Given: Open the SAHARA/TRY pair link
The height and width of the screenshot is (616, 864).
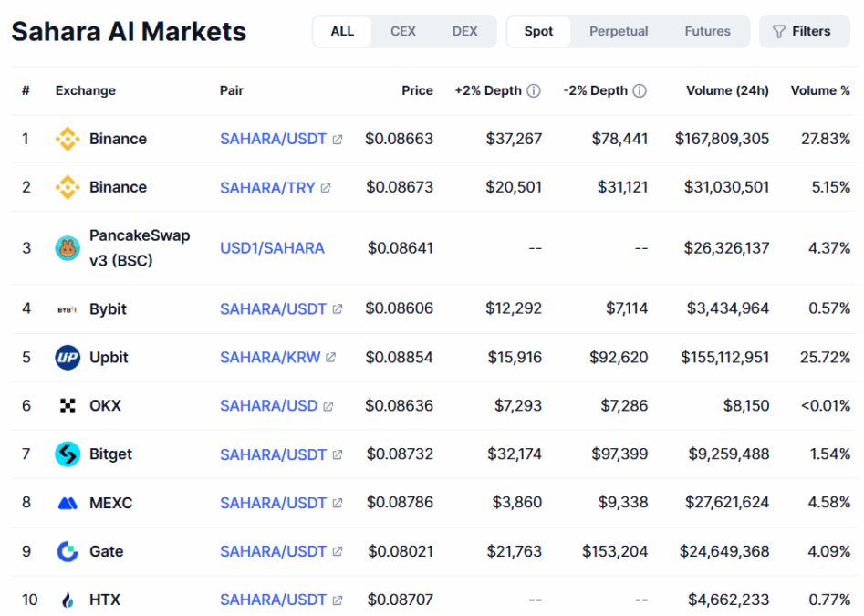Looking at the screenshot, I should 267,188.
